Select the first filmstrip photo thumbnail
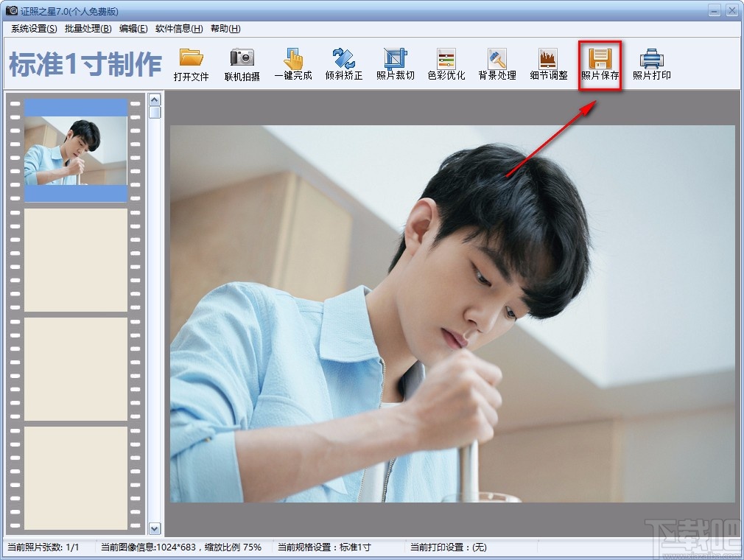 click(76, 150)
